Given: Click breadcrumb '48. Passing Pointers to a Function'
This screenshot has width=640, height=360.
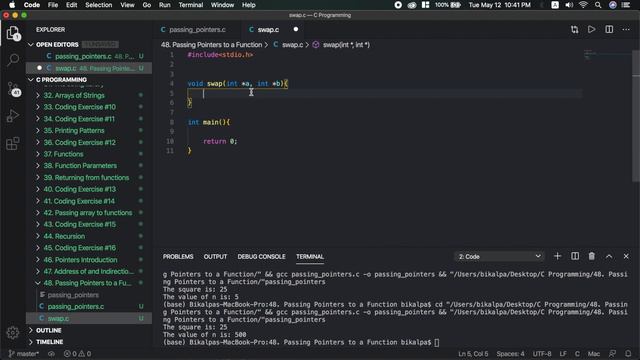Looking at the screenshot, I should pyautogui.click(x=211, y=45).
